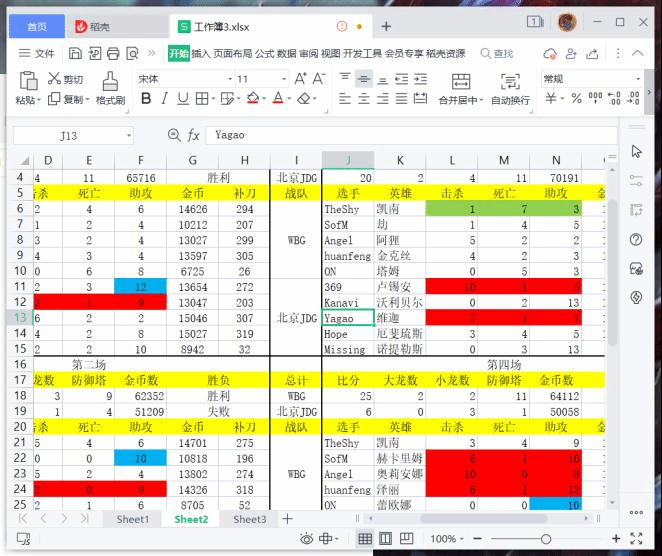Image resolution: width=662 pixels, height=556 pixels.
Task: Increase font size with large A
Action: point(300,79)
